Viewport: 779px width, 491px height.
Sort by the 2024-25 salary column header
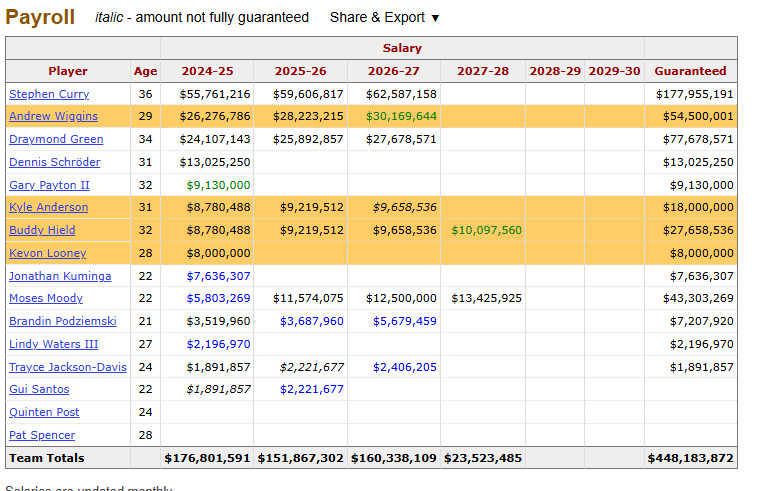tap(206, 71)
